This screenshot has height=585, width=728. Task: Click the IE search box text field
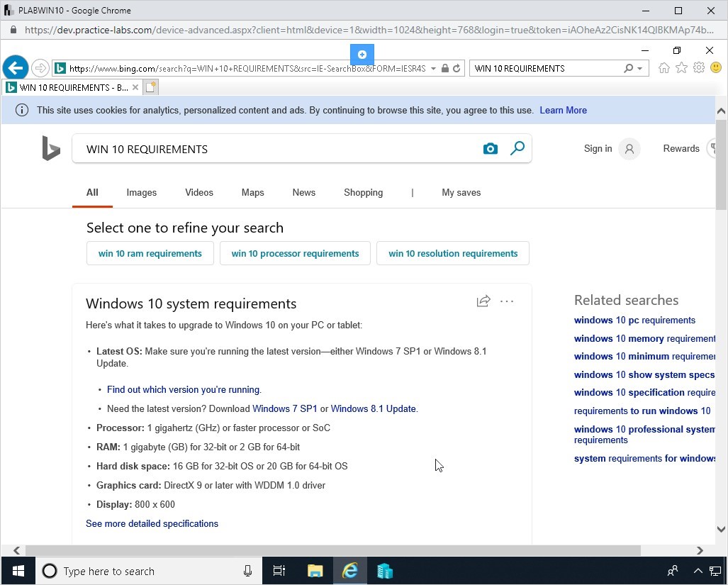click(x=546, y=68)
